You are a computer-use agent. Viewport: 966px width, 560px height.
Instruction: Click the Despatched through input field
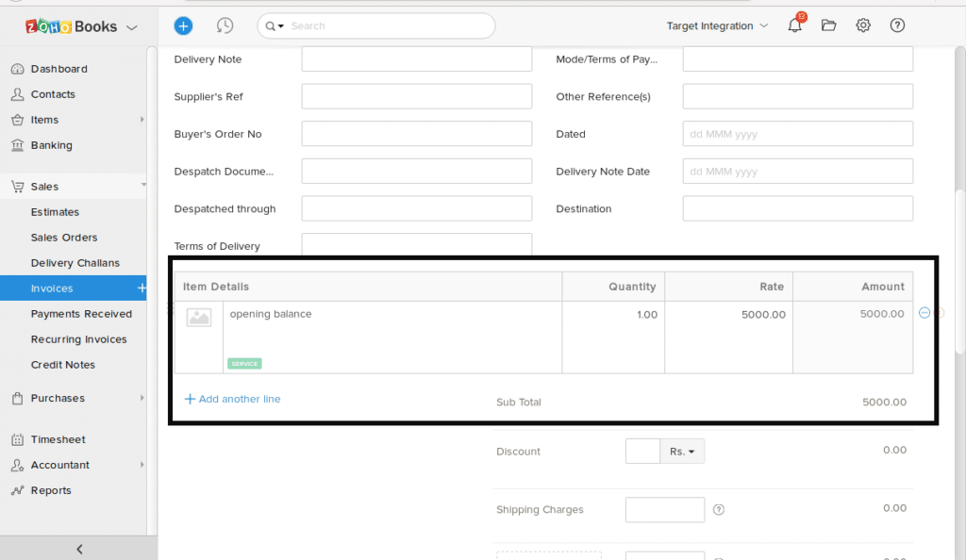(x=416, y=208)
